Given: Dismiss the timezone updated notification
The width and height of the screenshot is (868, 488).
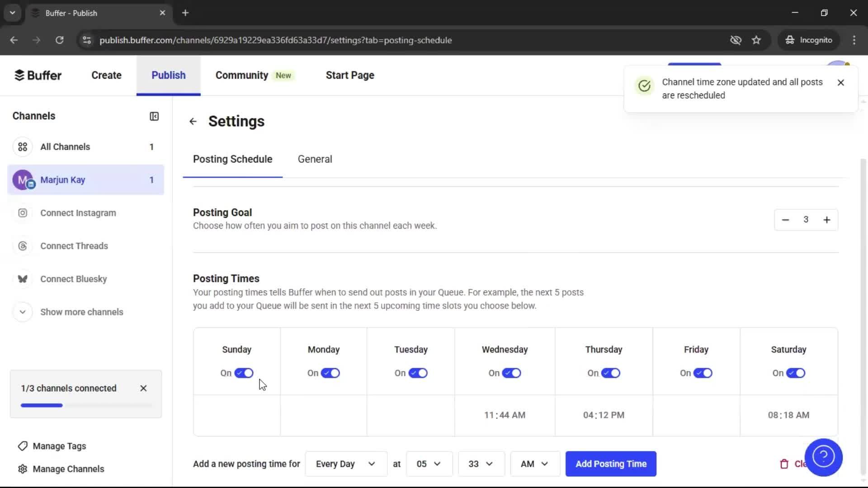Looking at the screenshot, I should tap(841, 82).
